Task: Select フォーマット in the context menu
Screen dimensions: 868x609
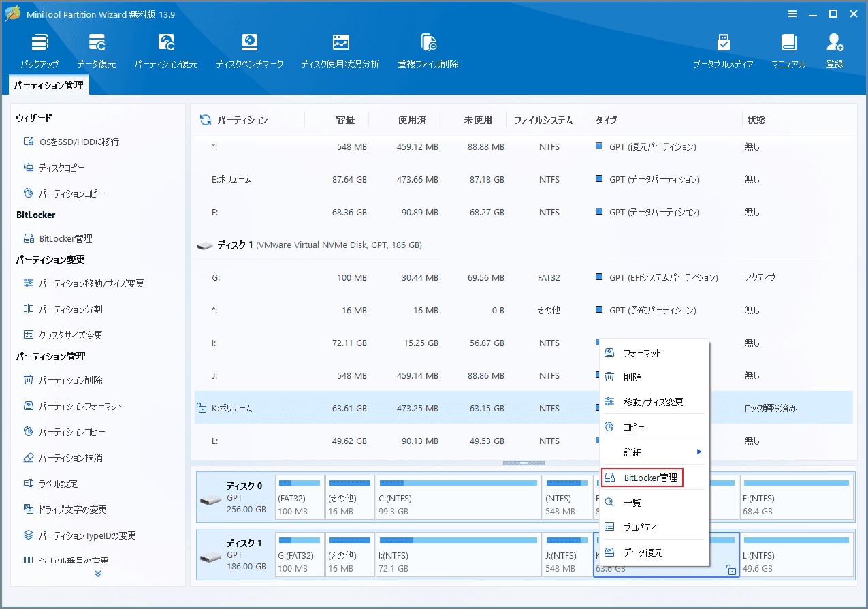Action: point(654,353)
